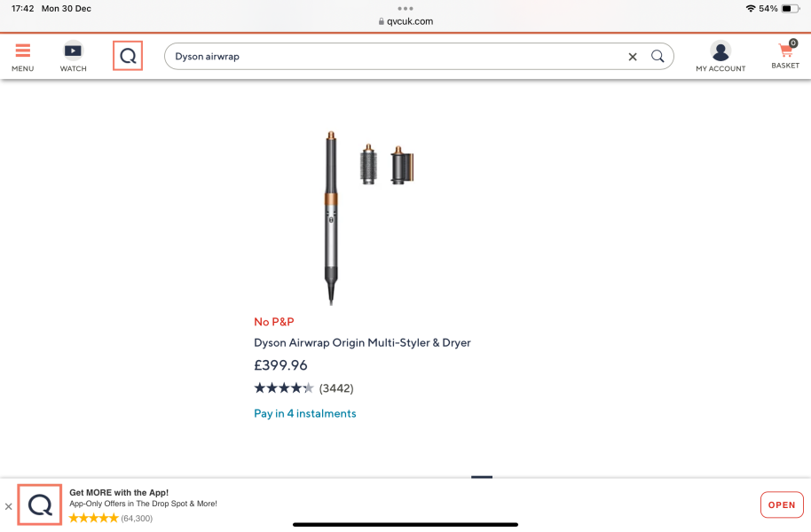Dismiss the app banner with X
The height and width of the screenshot is (532, 811).
pos(8,506)
